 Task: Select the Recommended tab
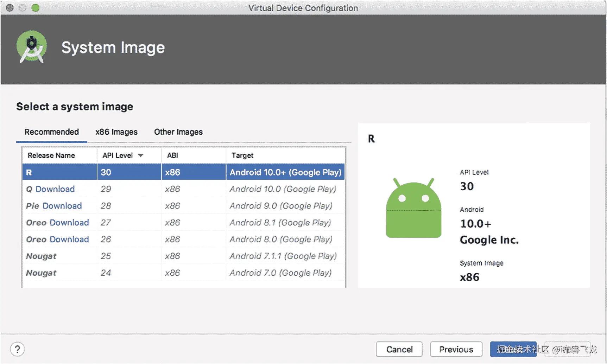(51, 132)
